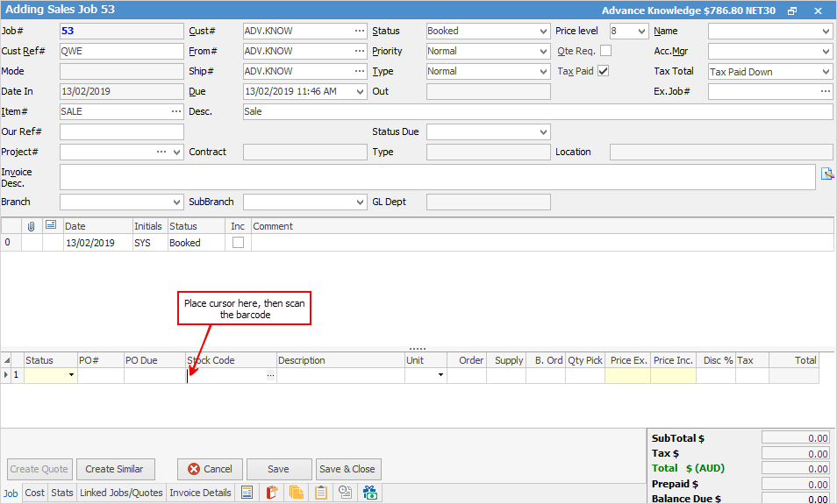This screenshot has height=504, width=837.
Task: Click the attachment paperclip column header
Action: tap(32, 226)
